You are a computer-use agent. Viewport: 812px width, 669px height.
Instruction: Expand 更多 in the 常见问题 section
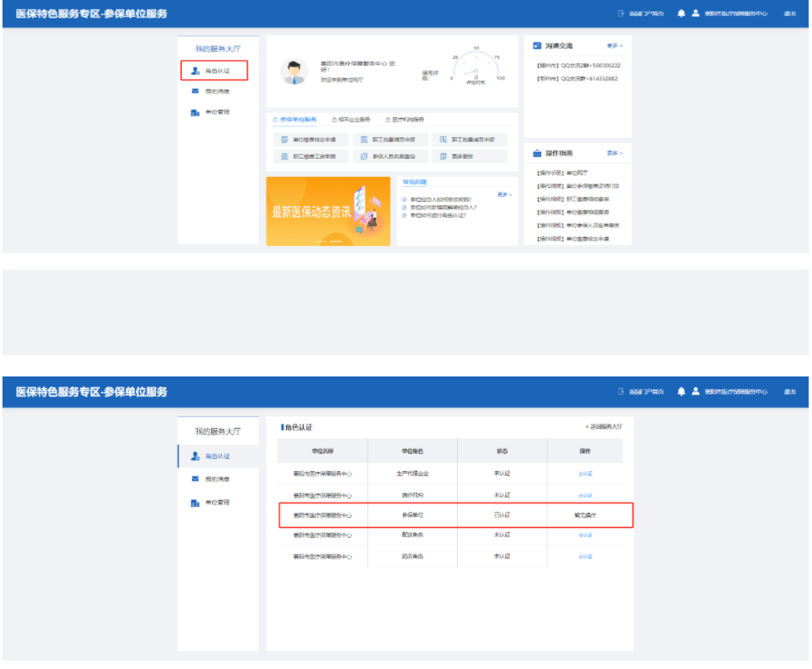coord(504,194)
